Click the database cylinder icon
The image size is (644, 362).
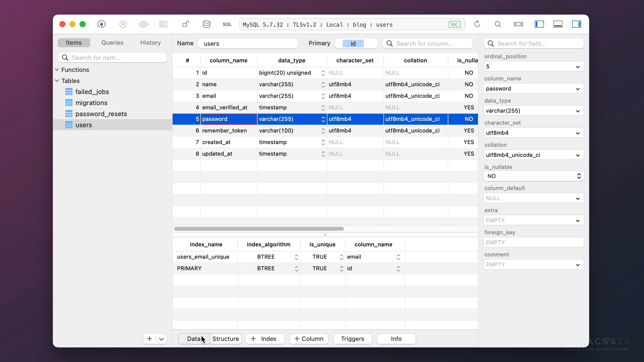pos(207,24)
